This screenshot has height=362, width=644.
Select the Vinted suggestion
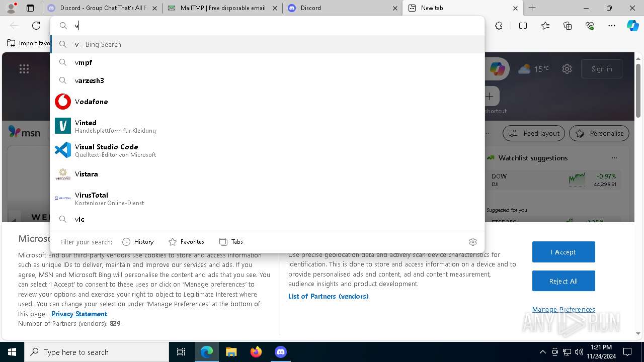click(267, 126)
